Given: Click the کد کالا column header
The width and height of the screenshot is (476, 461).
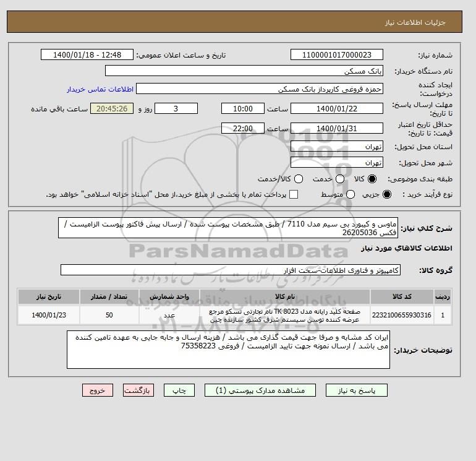Looking at the screenshot, I should (x=402, y=296).
